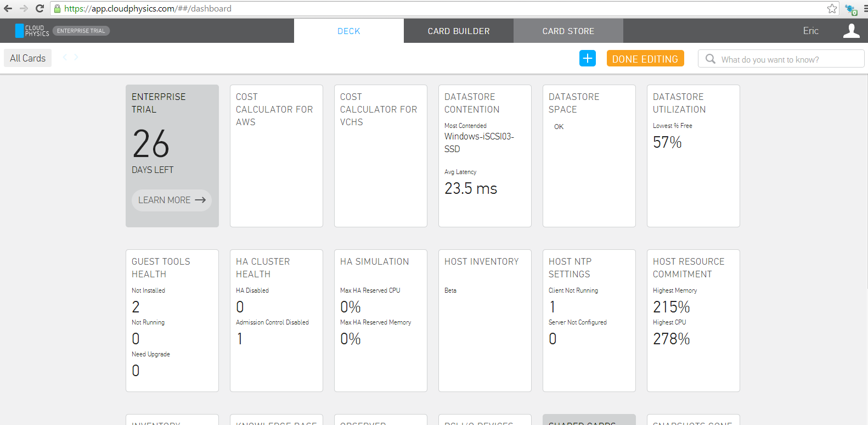Viewport: 868px width, 425px height.
Task: Click the previous deck chevron arrow
Action: point(65,57)
